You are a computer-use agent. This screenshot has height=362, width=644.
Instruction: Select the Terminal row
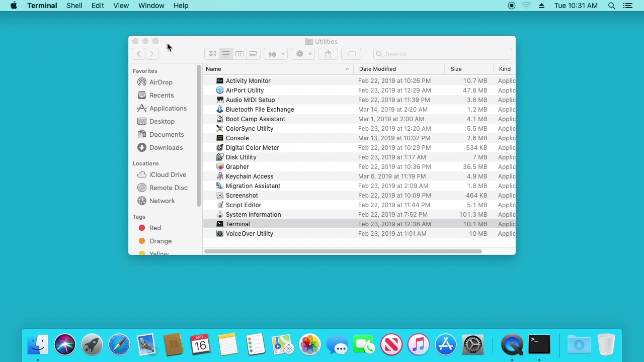tap(359, 224)
